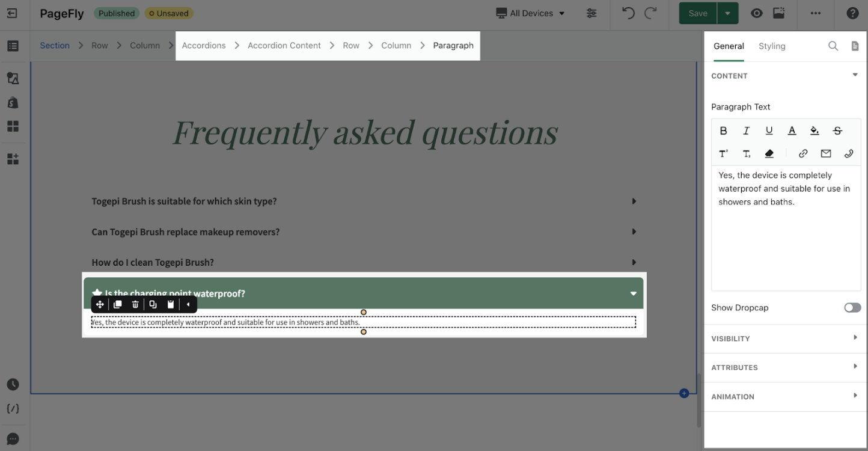Open the Shopify elements icon

(13, 102)
